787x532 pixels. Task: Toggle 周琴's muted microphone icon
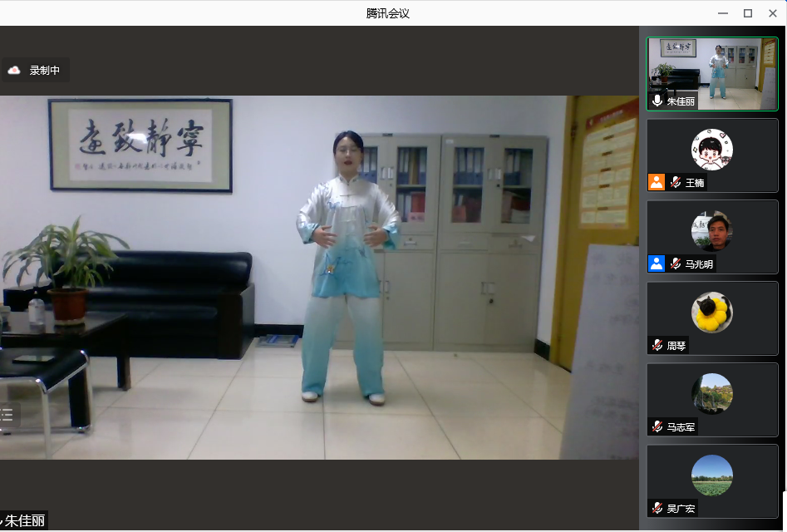(x=657, y=345)
